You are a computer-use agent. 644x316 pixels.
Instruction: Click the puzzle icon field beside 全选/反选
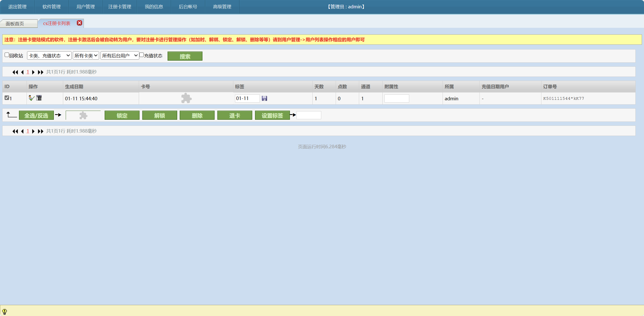click(83, 115)
